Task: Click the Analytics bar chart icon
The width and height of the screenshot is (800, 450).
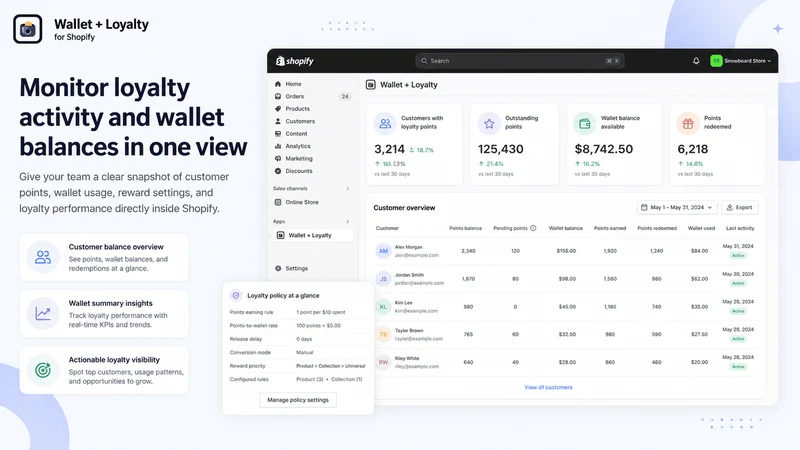Action: 278,146
